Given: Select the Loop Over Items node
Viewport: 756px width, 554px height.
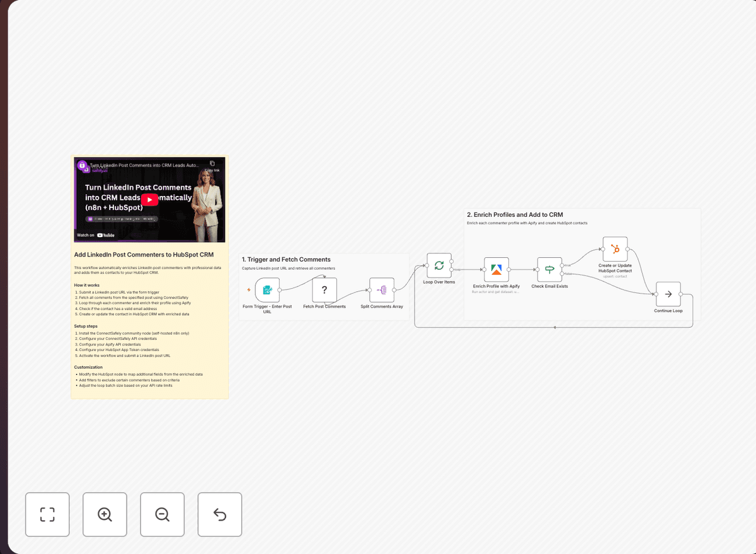Looking at the screenshot, I should tap(439, 266).
